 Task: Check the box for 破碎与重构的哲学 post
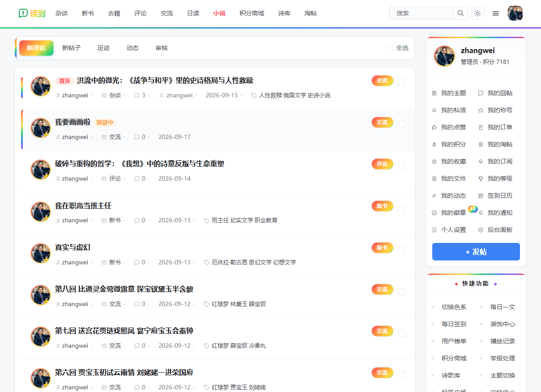pos(402,166)
